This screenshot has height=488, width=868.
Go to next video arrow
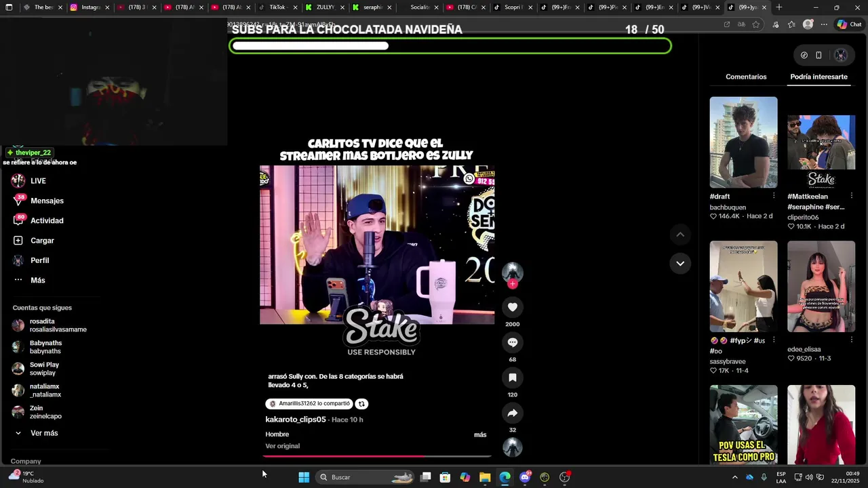680,263
